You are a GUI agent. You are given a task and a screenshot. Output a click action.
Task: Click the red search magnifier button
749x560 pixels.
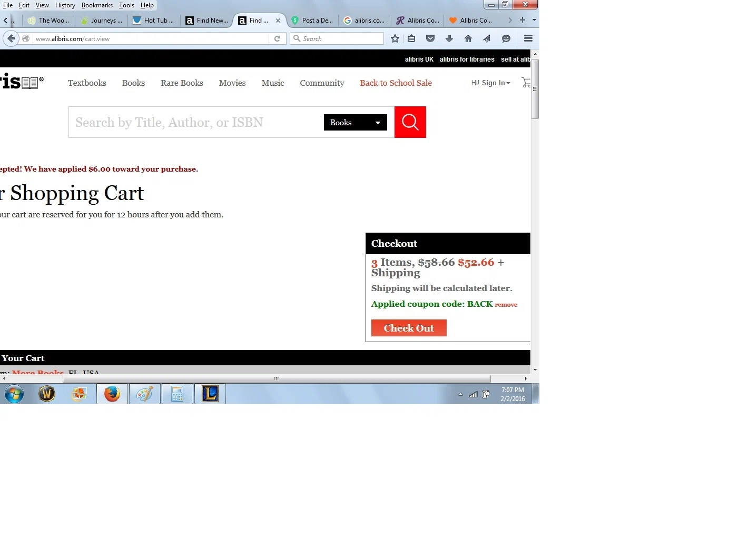pyautogui.click(x=410, y=122)
